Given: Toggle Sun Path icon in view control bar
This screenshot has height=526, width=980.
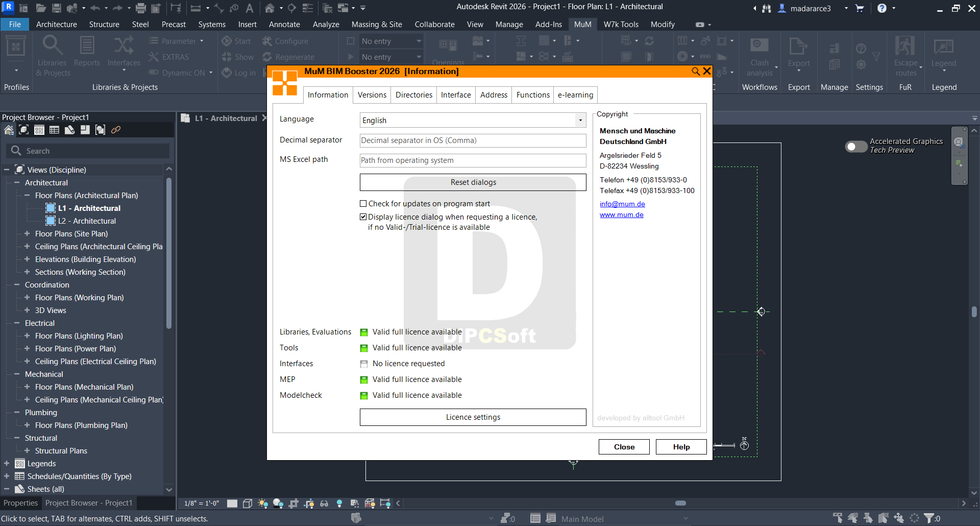Looking at the screenshot, I should coord(263,504).
